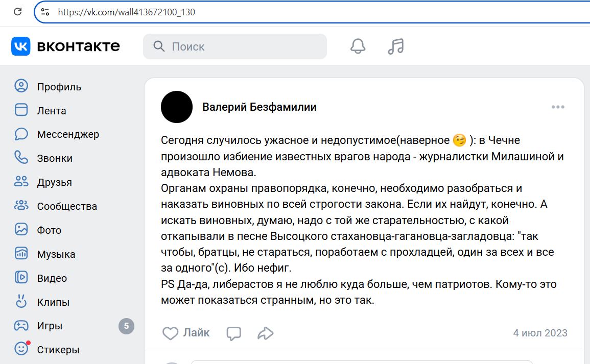Open author name Валерий Безфамилии
The image size is (590, 364).
tap(259, 107)
